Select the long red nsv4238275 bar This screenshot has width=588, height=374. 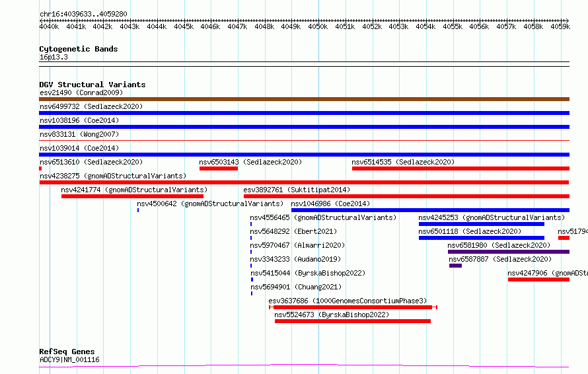[x=304, y=182]
